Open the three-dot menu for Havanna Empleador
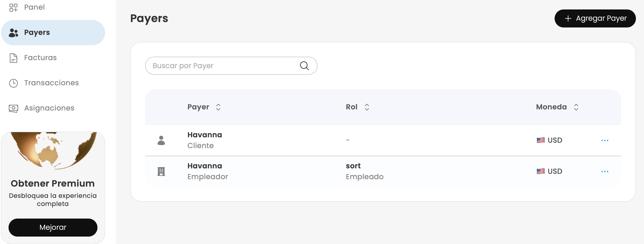Image resolution: width=644 pixels, height=244 pixels. pos(604,172)
